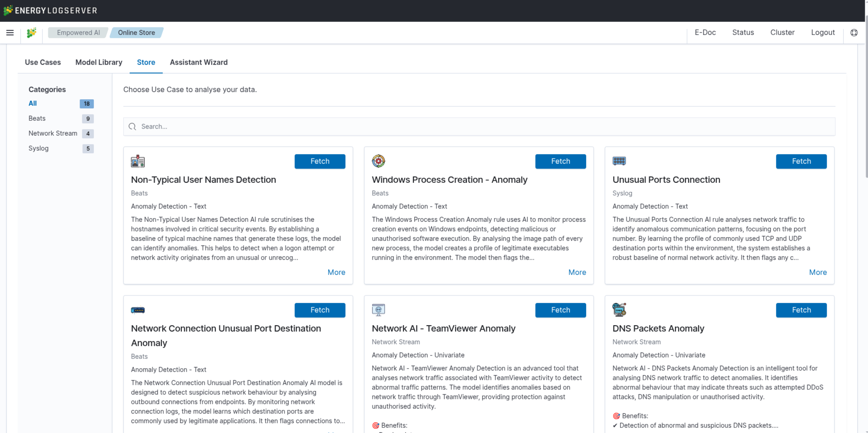Click the Non-Typical User Names Detection icon
This screenshot has height=433, width=868.
pyautogui.click(x=138, y=161)
